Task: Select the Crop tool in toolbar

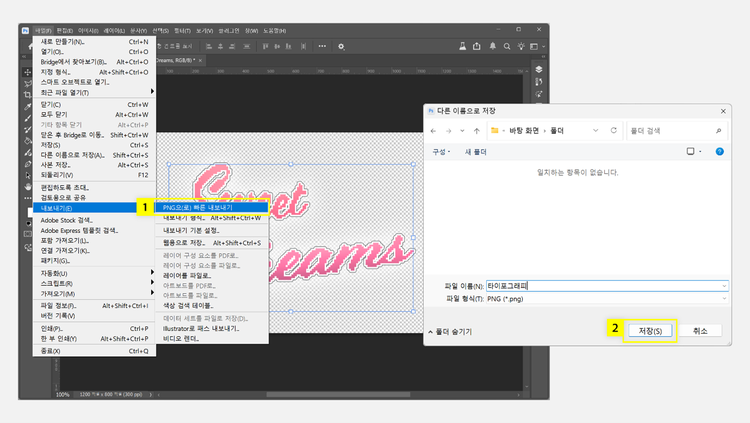Action: pyautogui.click(x=28, y=95)
